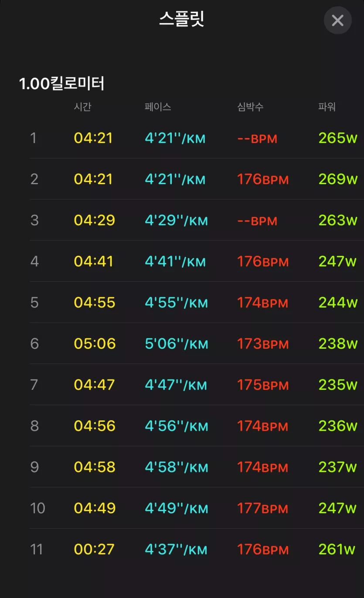Viewport: 364px width, 598px height.
Task: Close the splits screen
Action: (337, 21)
